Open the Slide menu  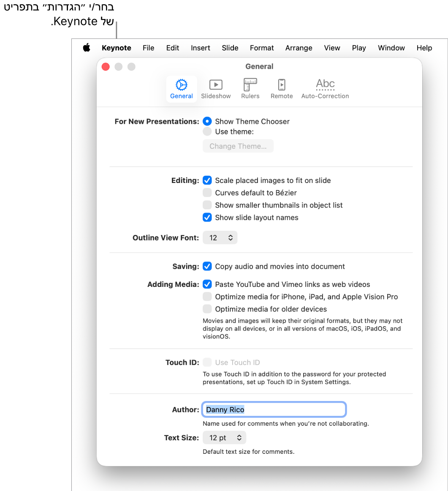pos(230,48)
